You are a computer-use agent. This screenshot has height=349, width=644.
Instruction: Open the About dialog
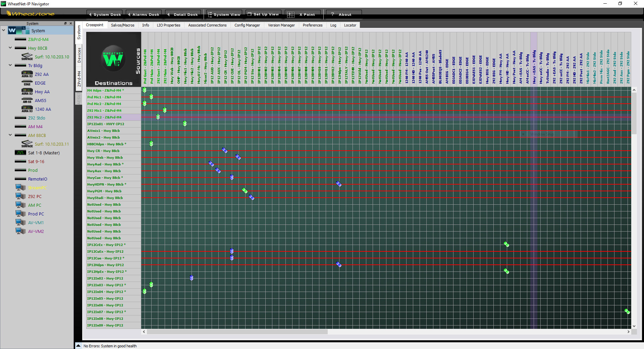pos(344,14)
